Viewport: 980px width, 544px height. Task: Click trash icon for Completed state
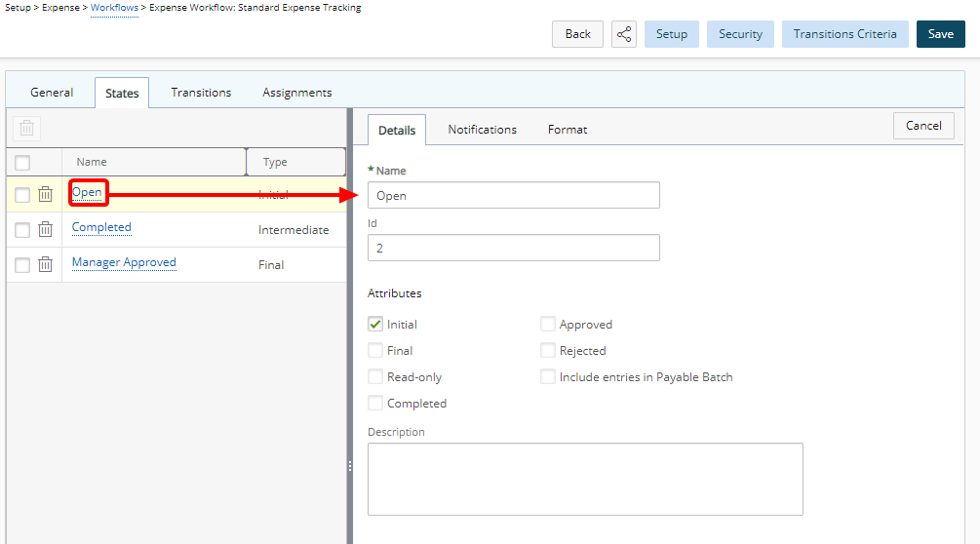point(45,229)
